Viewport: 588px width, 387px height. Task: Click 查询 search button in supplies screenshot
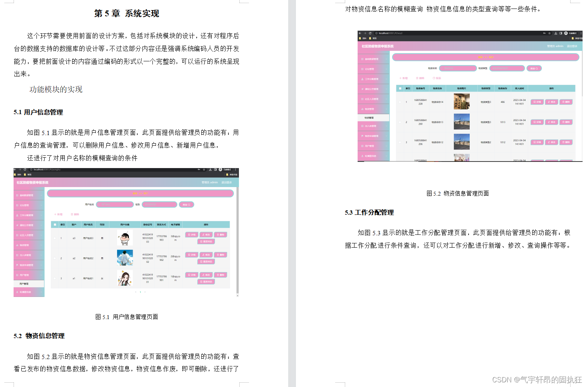point(534,68)
